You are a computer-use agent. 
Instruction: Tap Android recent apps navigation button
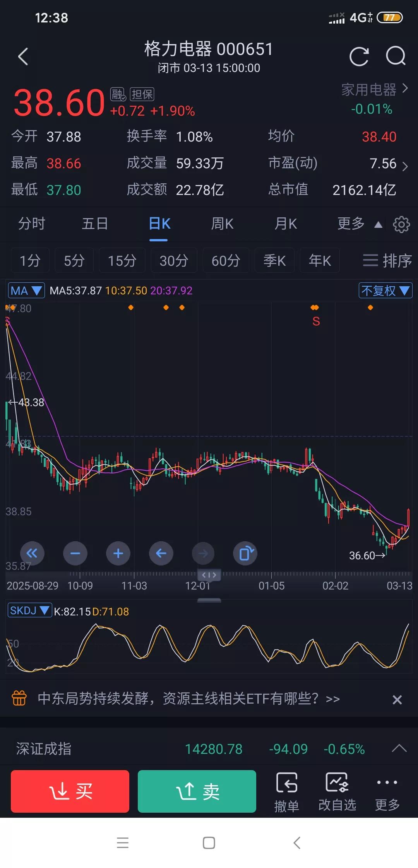pos(123,842)
